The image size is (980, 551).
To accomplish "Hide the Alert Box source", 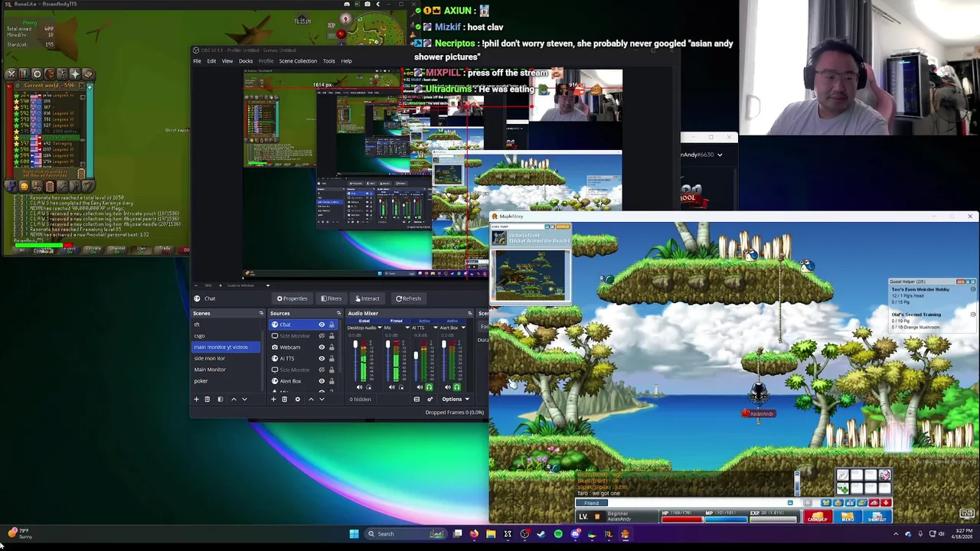I will click(322, 381).
